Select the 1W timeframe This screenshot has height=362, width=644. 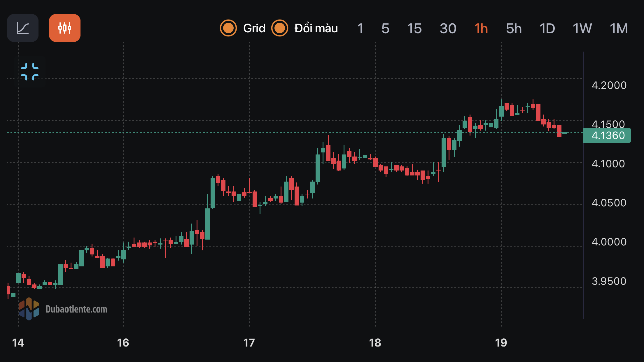(582, 29)
